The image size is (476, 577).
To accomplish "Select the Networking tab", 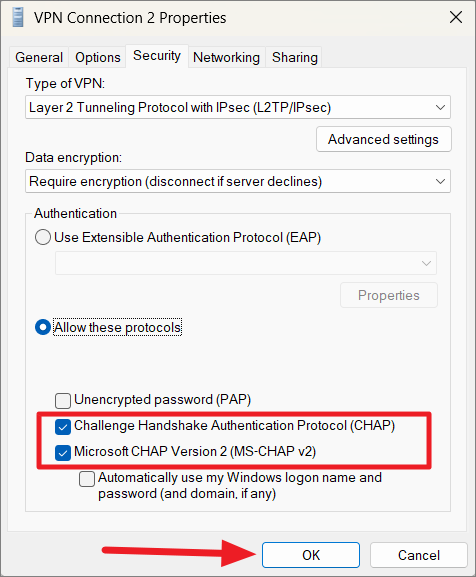I will pos(227,57).
